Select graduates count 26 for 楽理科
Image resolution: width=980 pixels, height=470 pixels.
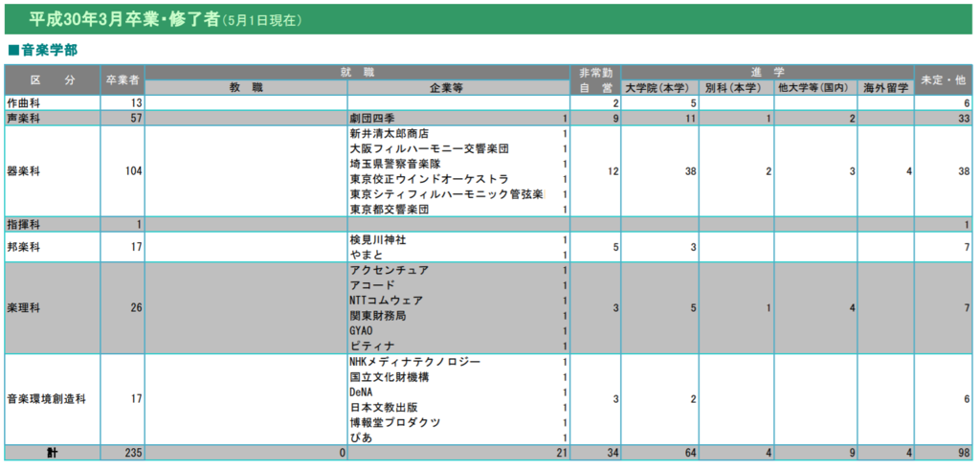(x=137, y=307)
